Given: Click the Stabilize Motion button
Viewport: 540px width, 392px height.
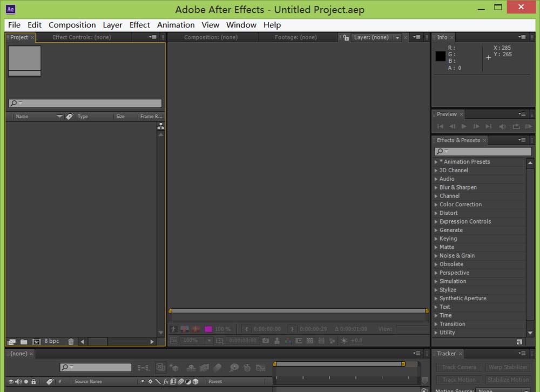Looking at the screenshot, I should (508, 380).
